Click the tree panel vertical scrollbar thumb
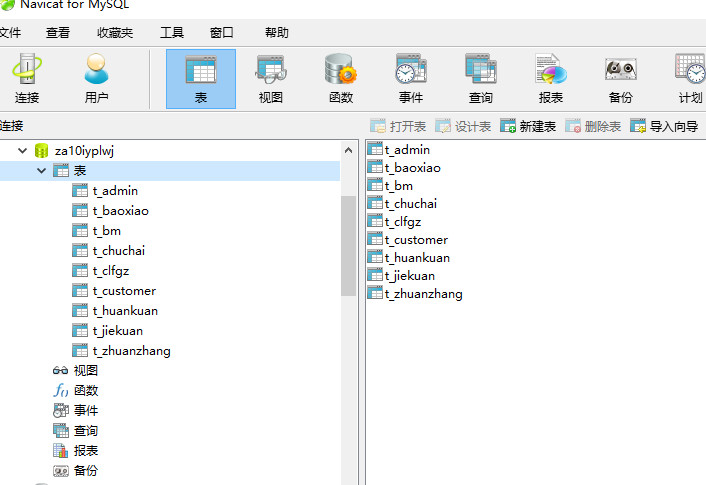The image size is (706, 485). (348, 246)
